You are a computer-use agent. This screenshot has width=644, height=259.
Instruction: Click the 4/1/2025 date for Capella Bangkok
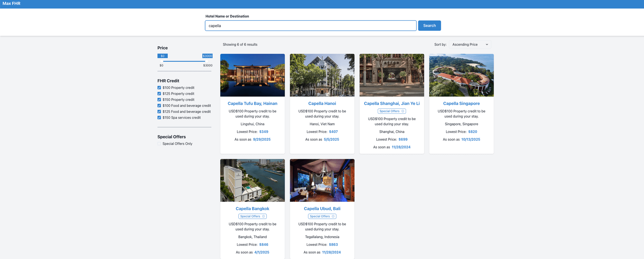pyautogui.click(x=262, y=253)
